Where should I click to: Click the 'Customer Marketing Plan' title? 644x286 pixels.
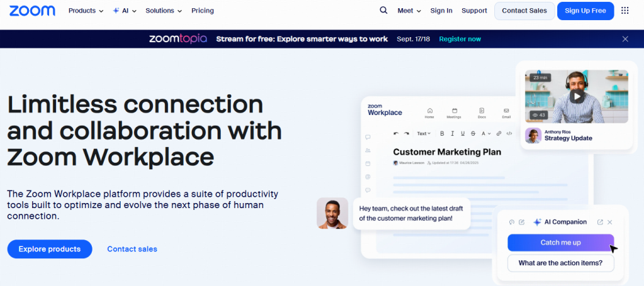(x=447, y=152)
